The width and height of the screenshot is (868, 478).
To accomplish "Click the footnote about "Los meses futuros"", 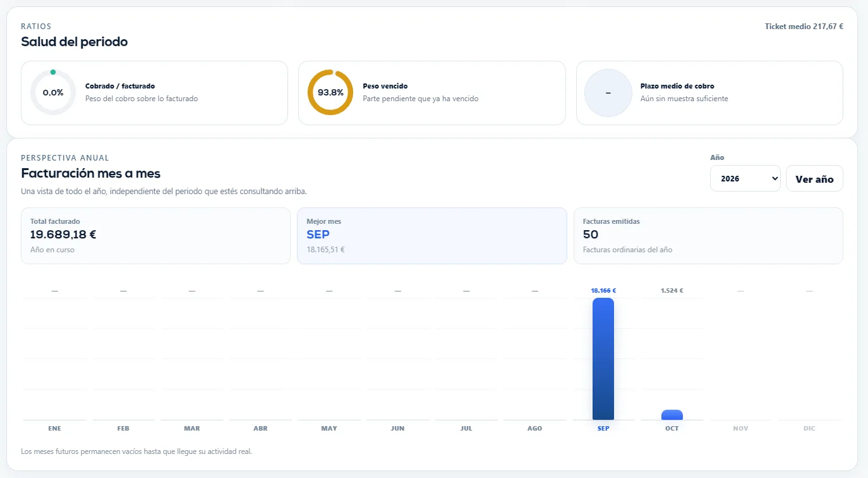I will coord(136,451).
